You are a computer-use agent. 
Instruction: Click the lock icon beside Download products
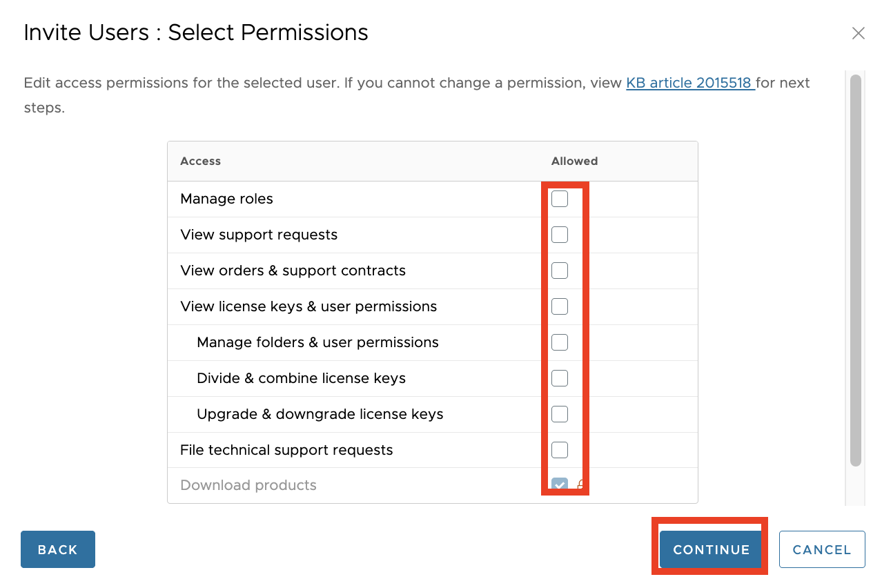[581, 485]
